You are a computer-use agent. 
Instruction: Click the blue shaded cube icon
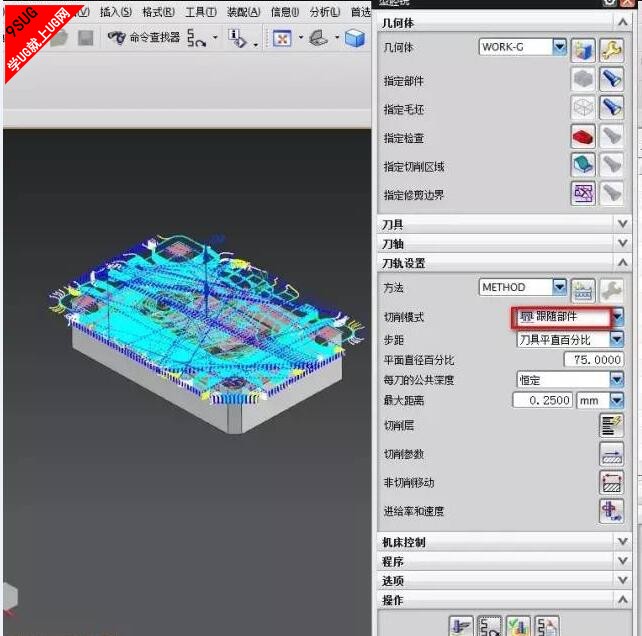tap(355, 38)
